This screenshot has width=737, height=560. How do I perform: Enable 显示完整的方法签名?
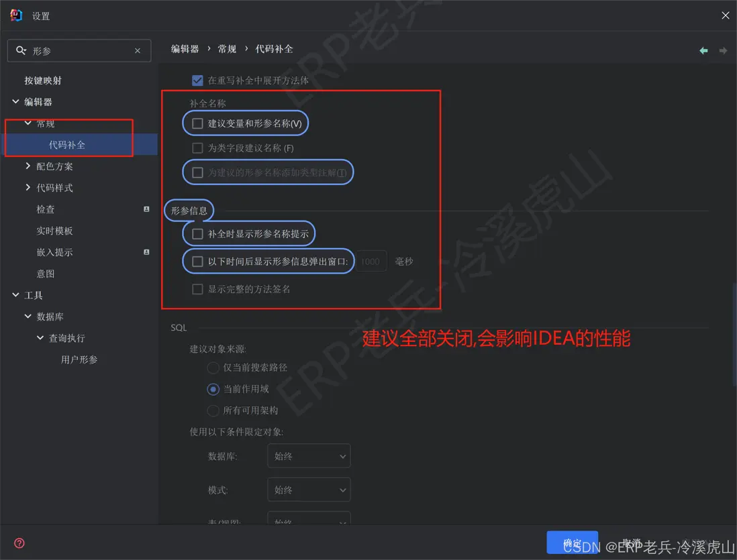click(197, 289)
